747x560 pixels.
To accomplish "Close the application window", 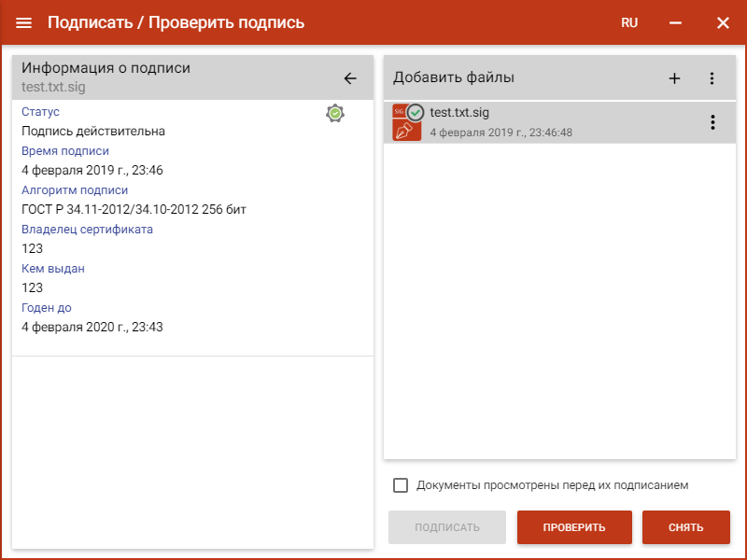I will pos(723,22).
